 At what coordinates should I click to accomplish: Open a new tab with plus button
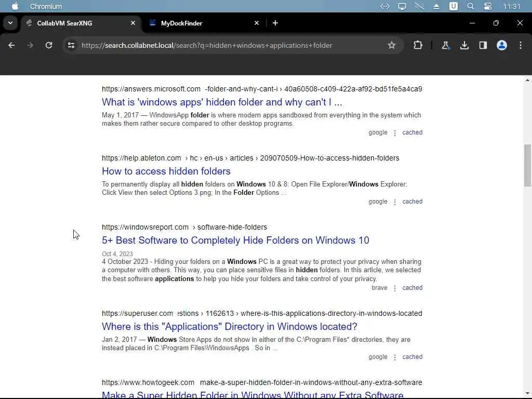point(275,23)
